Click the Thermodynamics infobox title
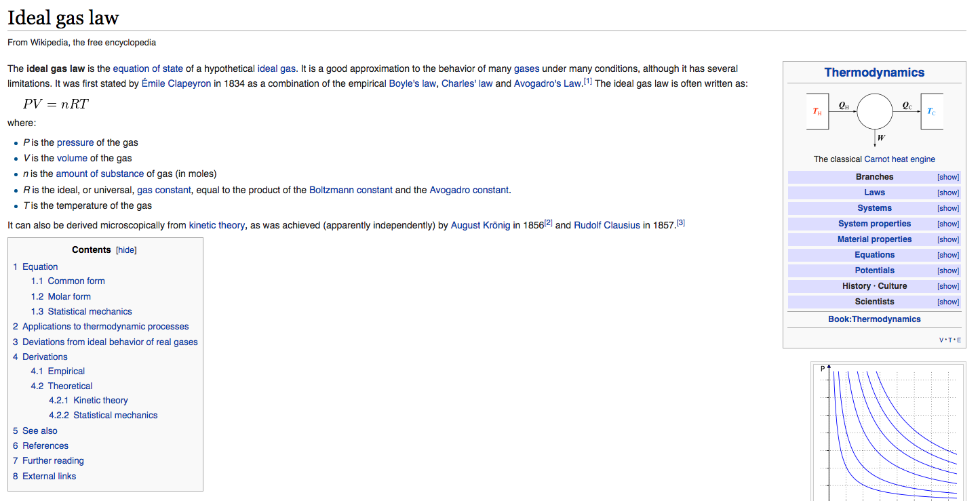 [874, 73]
